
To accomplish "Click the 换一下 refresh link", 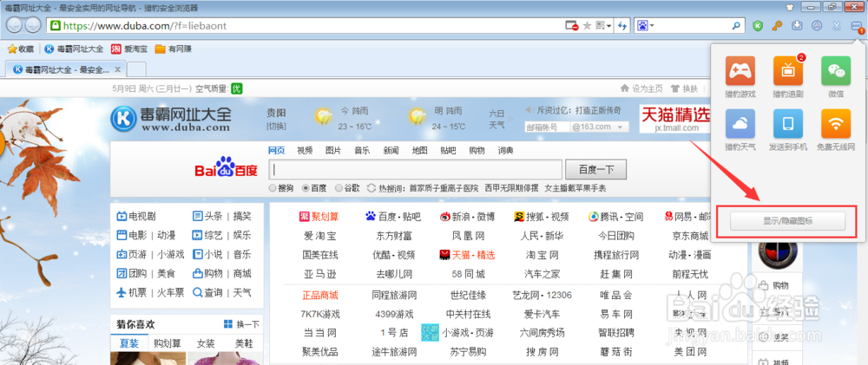I will (x=242, y=324).
